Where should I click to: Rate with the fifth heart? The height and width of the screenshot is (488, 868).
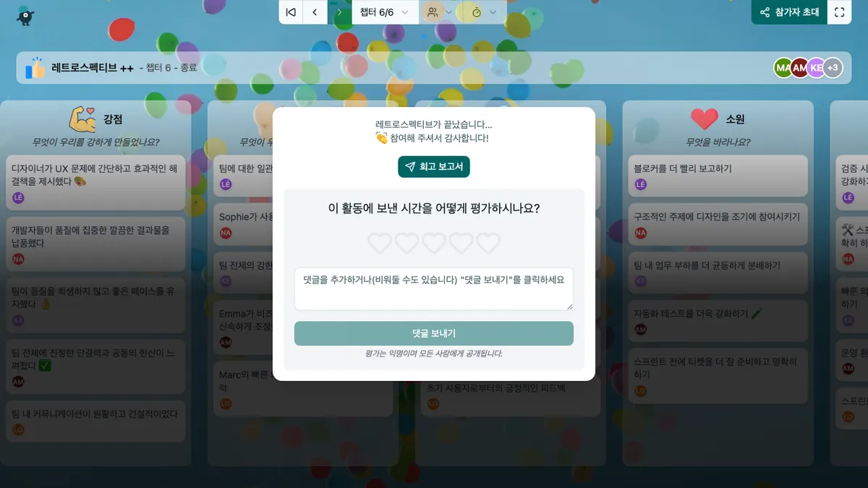488,243
